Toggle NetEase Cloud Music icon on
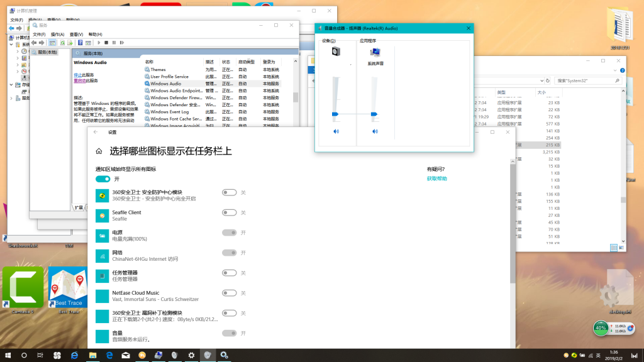This screenshot has height=362, width=644. (x=229, y=293)
